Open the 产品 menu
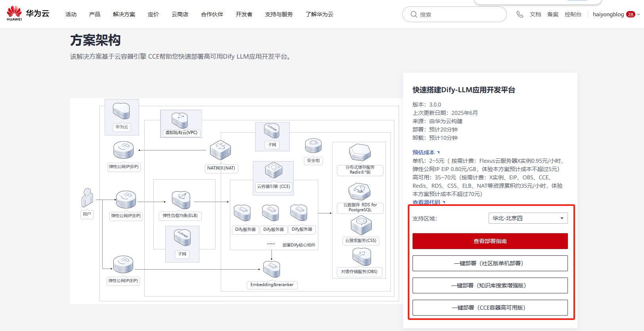The height and width of the screenshot is (331, 644). click(x=95, y=14)
